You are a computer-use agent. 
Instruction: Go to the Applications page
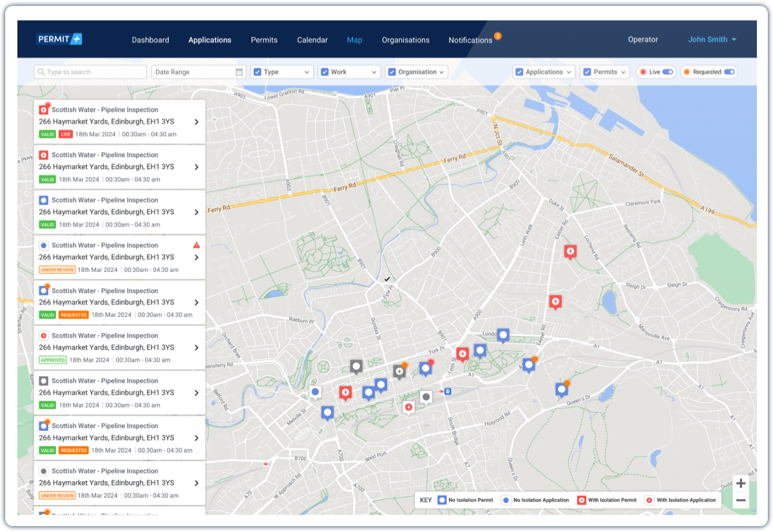point(209,40)
